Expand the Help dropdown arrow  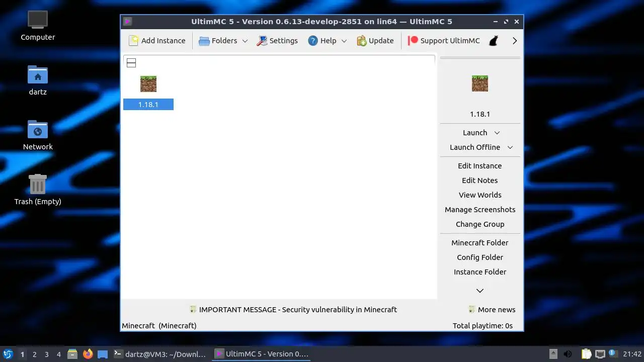point(344,41)
